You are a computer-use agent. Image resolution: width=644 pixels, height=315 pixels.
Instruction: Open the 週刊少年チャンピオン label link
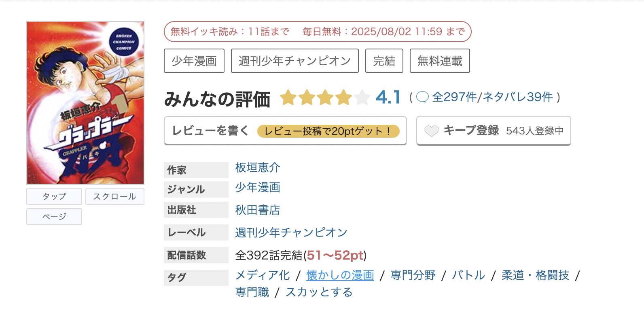291,232
